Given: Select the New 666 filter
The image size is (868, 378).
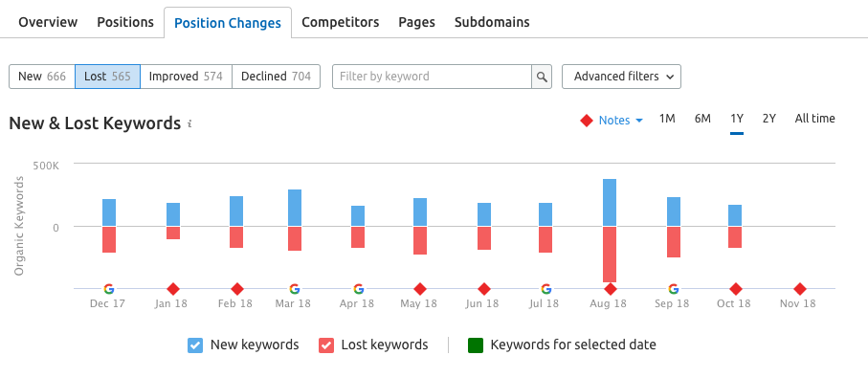Looking at the screenshot, I should click(42, 77).
